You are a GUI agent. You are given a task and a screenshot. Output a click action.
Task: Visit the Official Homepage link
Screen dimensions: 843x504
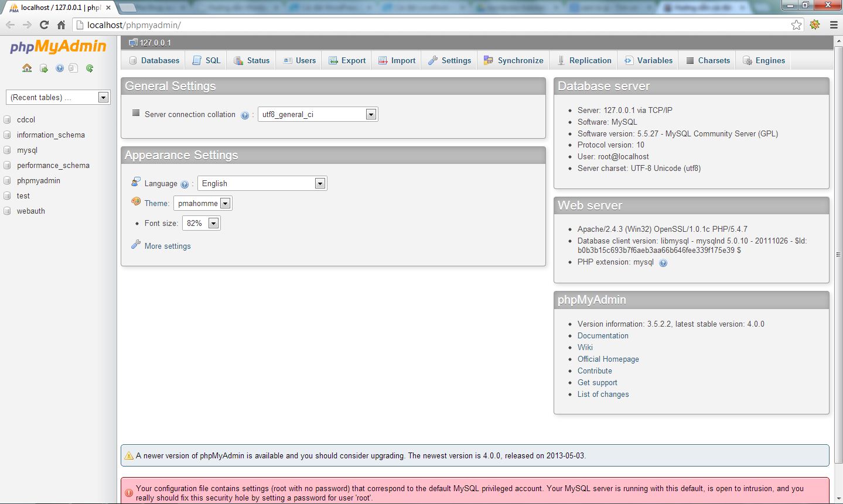[608, 359]
